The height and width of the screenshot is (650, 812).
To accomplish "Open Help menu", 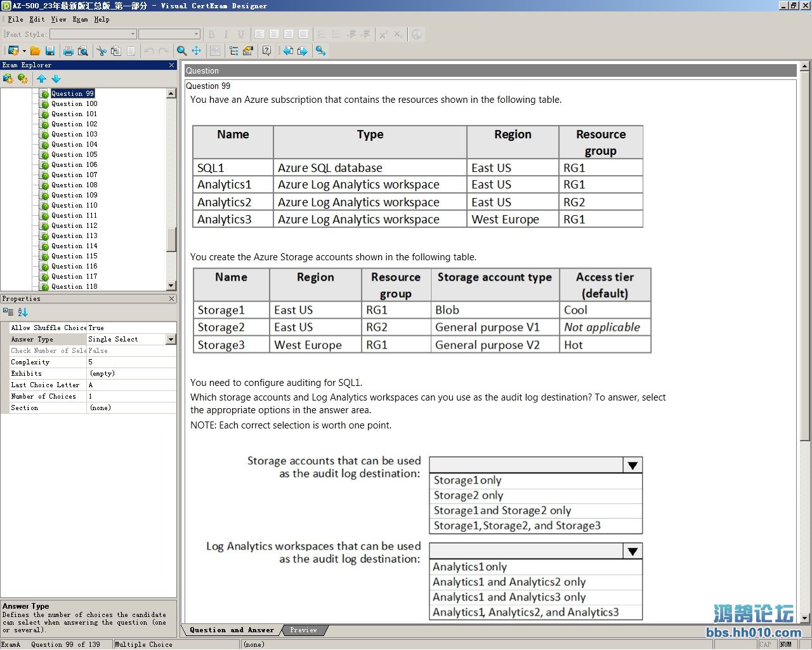I will pyautogui.click(x=101, y=19).
